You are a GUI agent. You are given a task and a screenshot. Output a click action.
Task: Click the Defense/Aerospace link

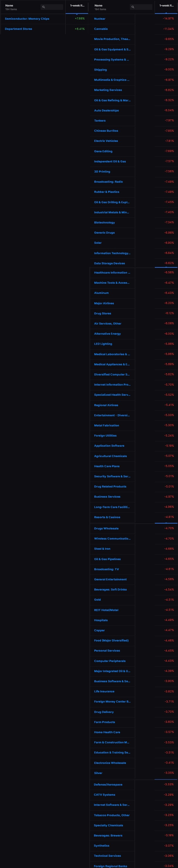(108, 784)
